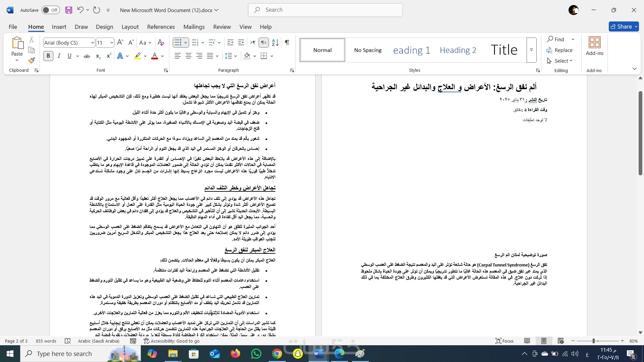This screenshot has width=644, height=362.
Task: Increase indent of paragraph
Action: coord(241,43)
